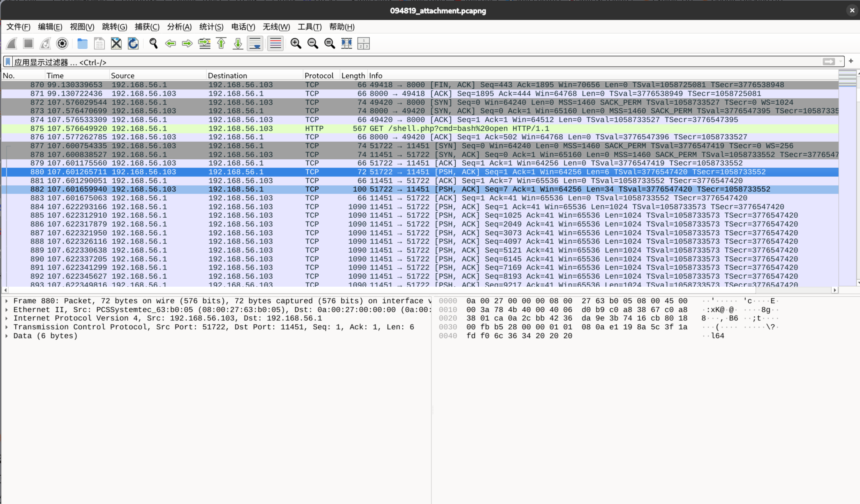Stop the running capture
This screenshot has width=860, height=504.
(x=28, y=43)
